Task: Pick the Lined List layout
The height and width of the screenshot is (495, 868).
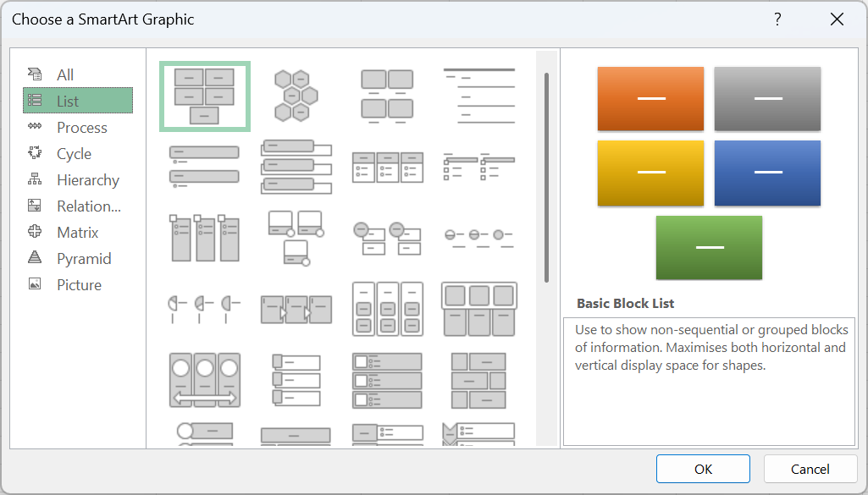Action: [478, 96]
